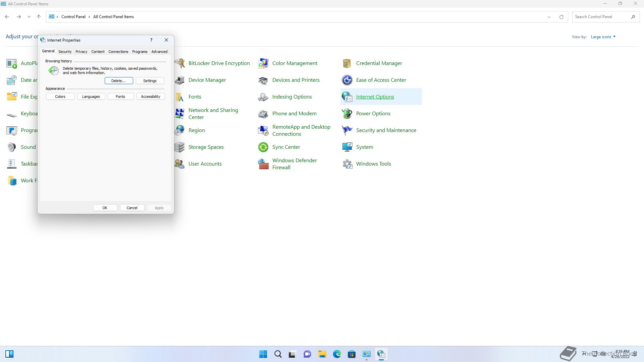Click the File Explorer Options icon
The image size is (644, 362).
(12, 97)
